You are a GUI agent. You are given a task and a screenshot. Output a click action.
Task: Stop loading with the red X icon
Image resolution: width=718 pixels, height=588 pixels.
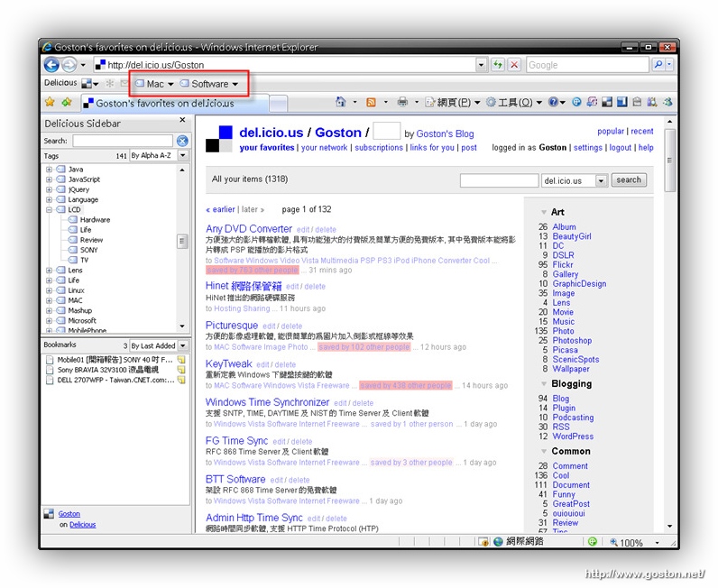pyautogui.click(x=514, y=65)
